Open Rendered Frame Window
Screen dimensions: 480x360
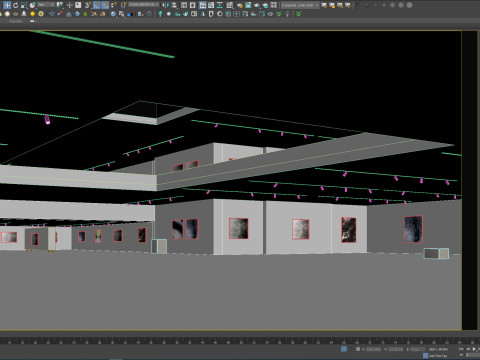[x=248, y=5]
